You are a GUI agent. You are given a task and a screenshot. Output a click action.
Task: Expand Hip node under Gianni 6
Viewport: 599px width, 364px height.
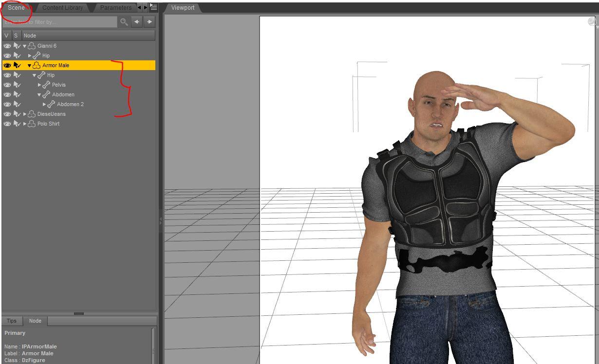click(30, 55)
